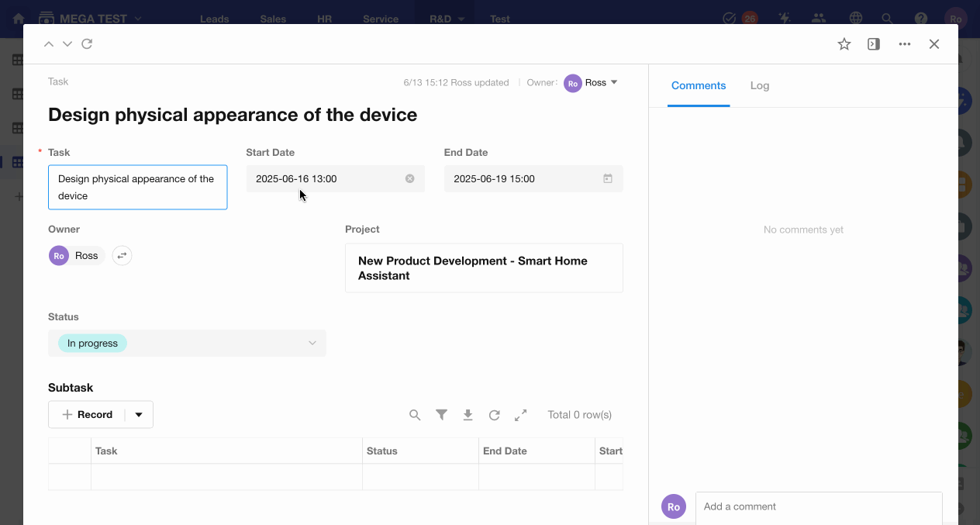Clear the Start Date value
980x525 pixels.
409,179
